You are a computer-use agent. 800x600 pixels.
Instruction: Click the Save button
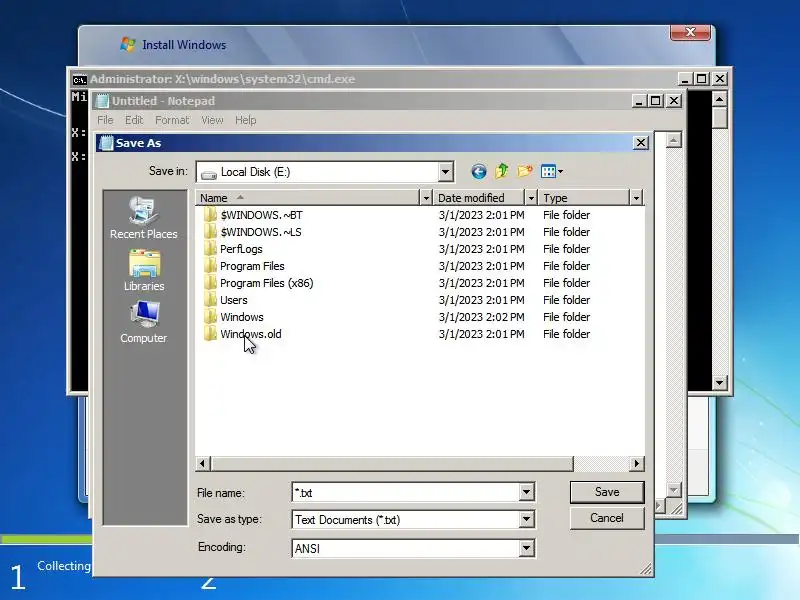point(607,492)
